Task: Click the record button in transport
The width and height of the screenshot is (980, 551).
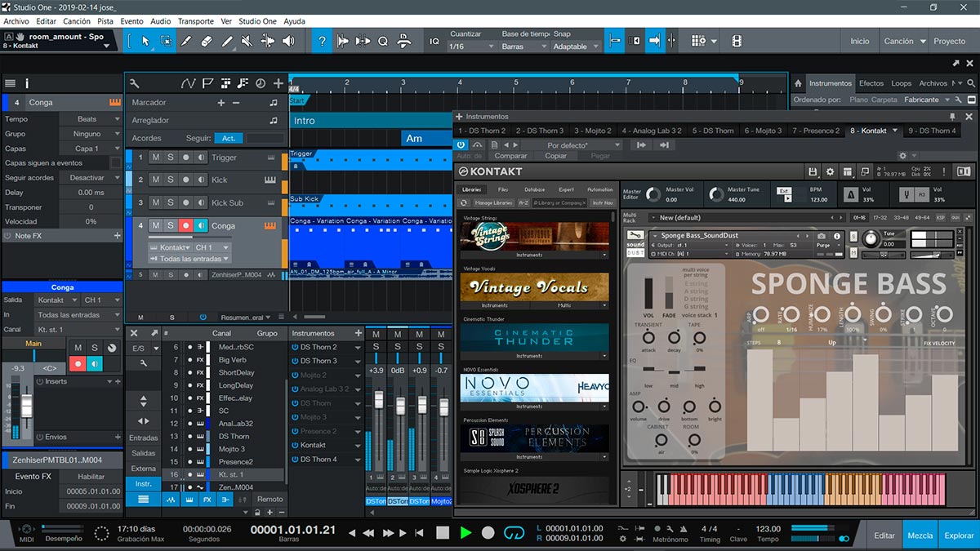Action: tap(488, 532)
